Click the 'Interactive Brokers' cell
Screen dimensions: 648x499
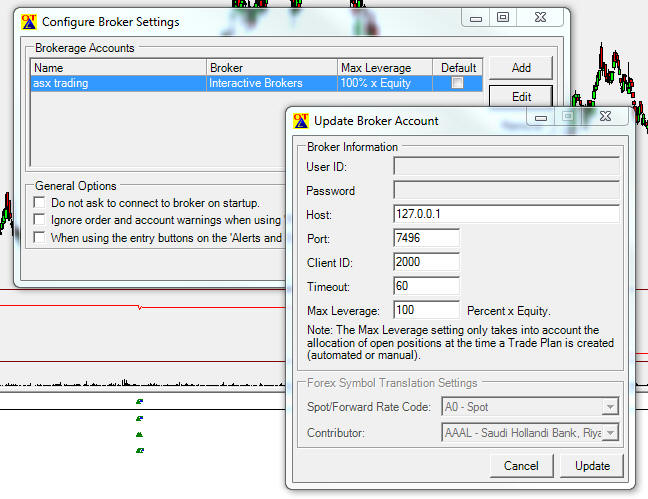[272, 83]
